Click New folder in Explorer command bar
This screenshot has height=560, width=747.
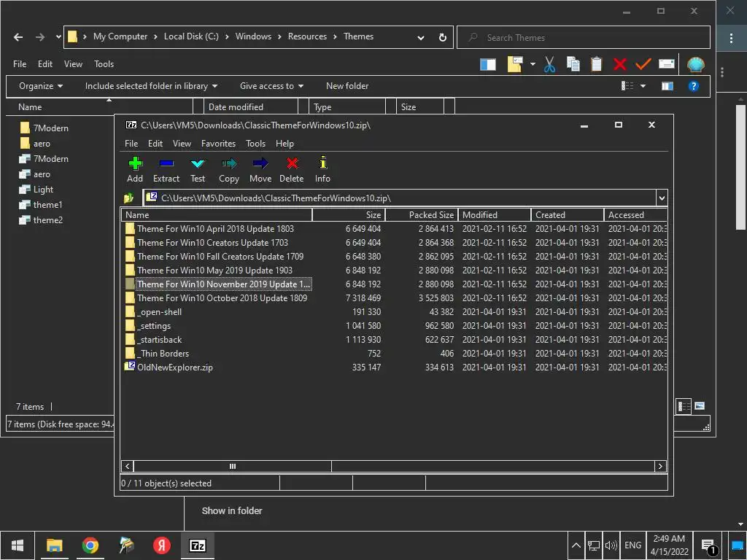click(347, 86)
